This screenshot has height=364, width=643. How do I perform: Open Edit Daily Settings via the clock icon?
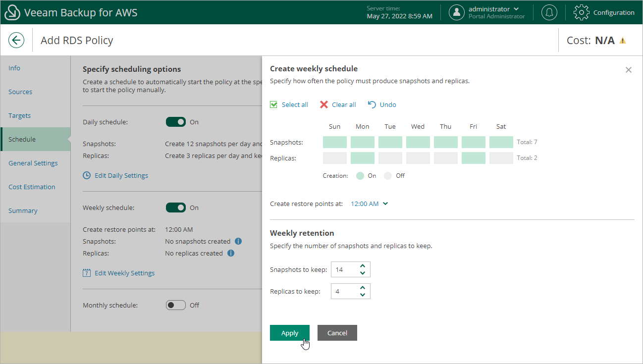tap(87, 175)
